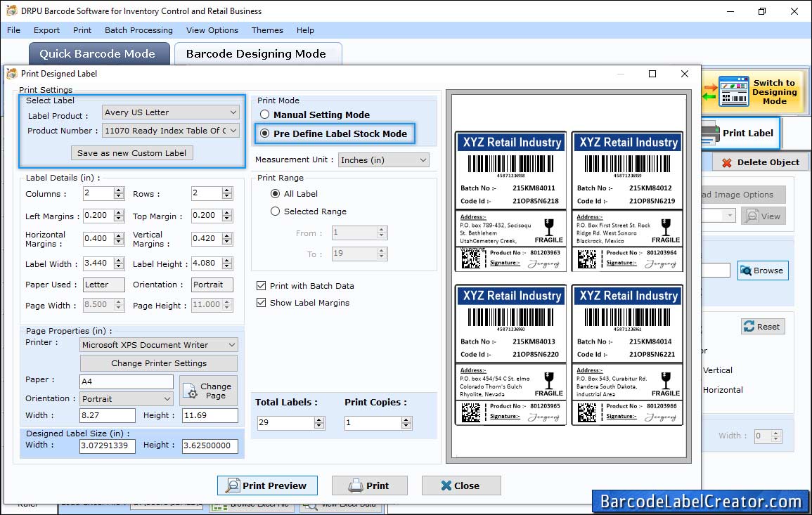Viewport: 812px width, 515px height.
Task: Choose All Label print range
Action: click(275, 194)
